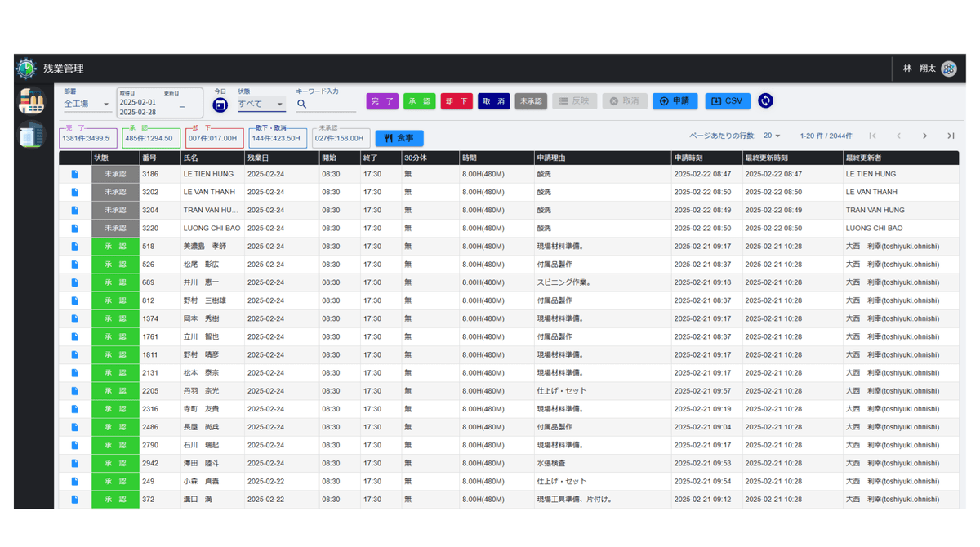Click the refresh icon next to CSV

coord(765,100)
